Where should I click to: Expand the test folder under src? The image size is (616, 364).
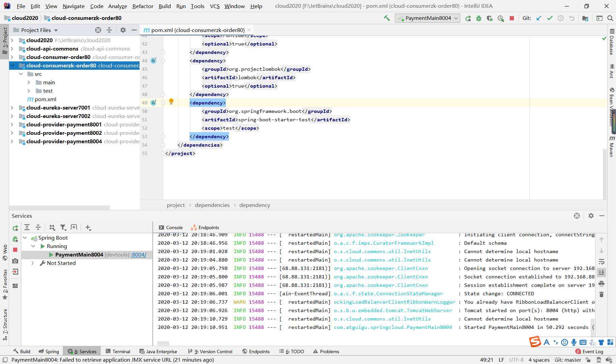point(29,91)
